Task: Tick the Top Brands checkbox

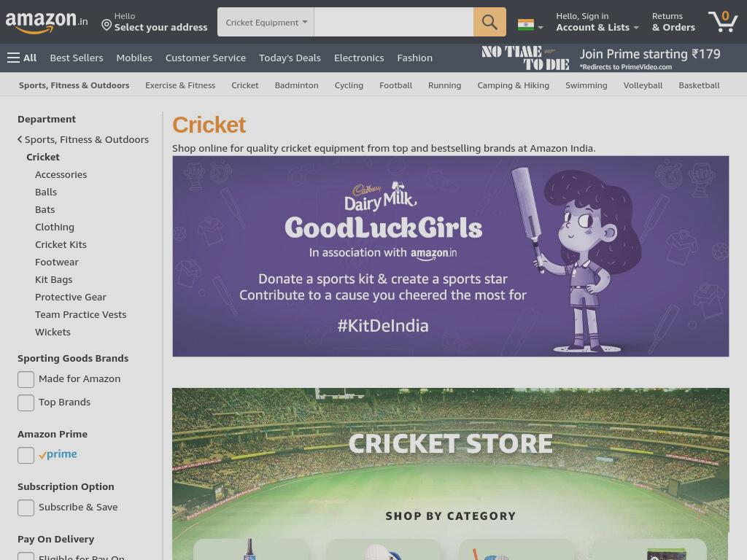Action: [26, 402]
